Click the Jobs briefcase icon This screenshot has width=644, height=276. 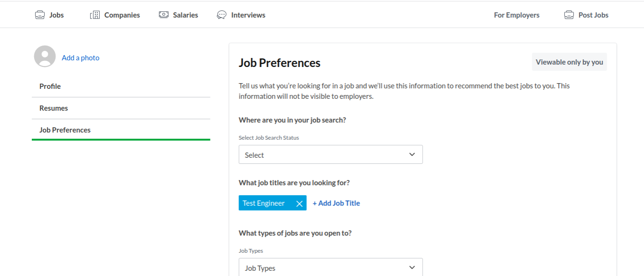point(40,15)
